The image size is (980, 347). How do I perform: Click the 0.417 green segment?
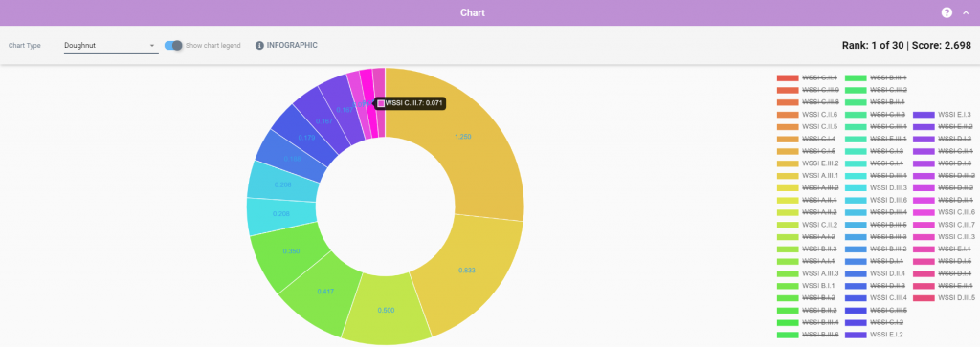click(325, 292)
